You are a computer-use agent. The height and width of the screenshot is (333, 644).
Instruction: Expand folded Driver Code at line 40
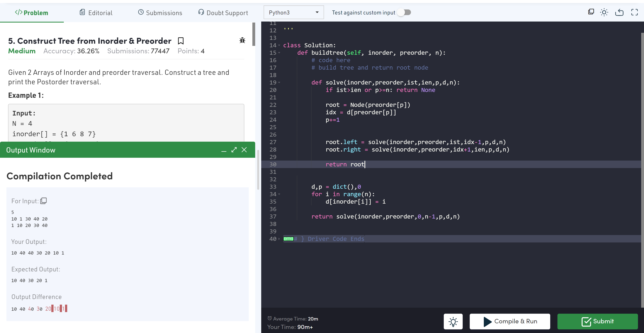279,239
